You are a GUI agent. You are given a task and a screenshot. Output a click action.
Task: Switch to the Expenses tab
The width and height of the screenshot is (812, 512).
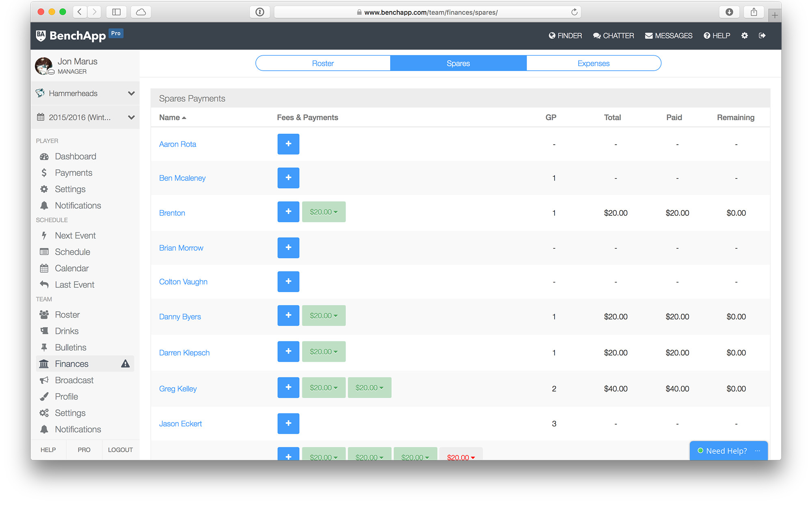(x=593, y=63)
